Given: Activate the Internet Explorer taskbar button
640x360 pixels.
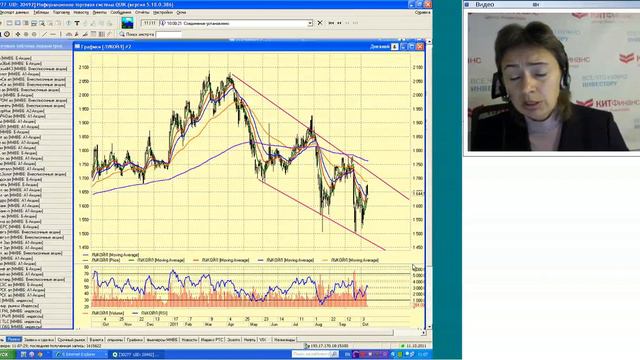Looking at the screenshot, I should (x=79, y=354).
